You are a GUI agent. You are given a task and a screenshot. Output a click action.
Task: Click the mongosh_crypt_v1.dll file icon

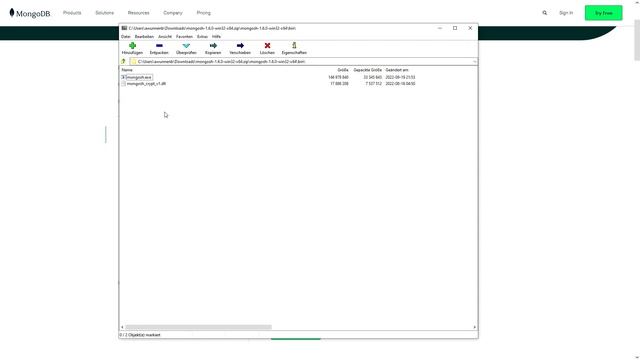pos(123,84)
